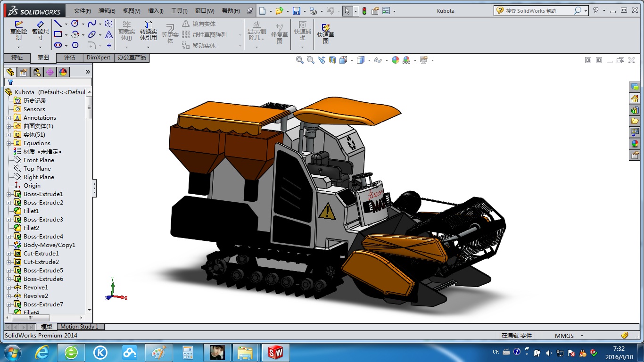644x362 pixels.
Task: Click the Rapid Sketch (快速草图) button
Action: (x=326, y=33)
